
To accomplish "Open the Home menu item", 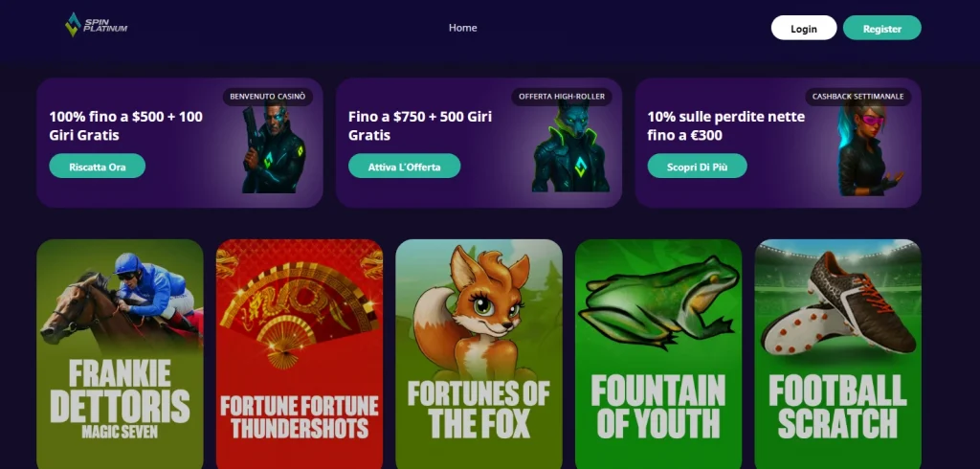I will (462, 28).
